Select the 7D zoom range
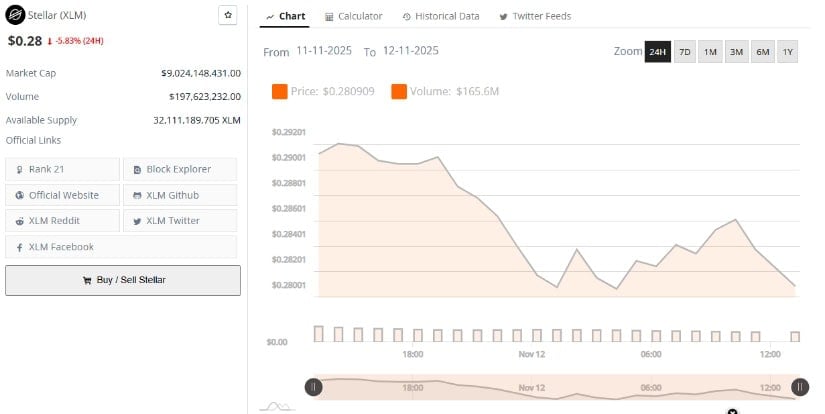Image resolution: width=825 pixels, height=414 pixels. click(x=684, y=52)
